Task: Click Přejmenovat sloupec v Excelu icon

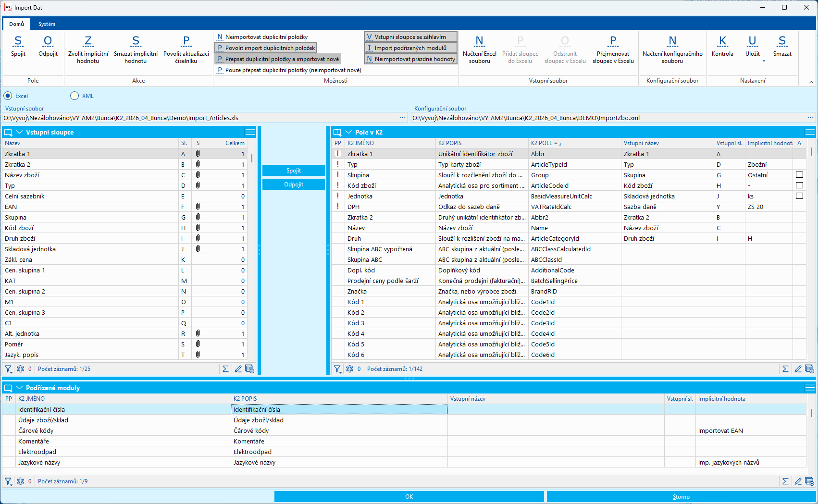Action: [613, 49]
